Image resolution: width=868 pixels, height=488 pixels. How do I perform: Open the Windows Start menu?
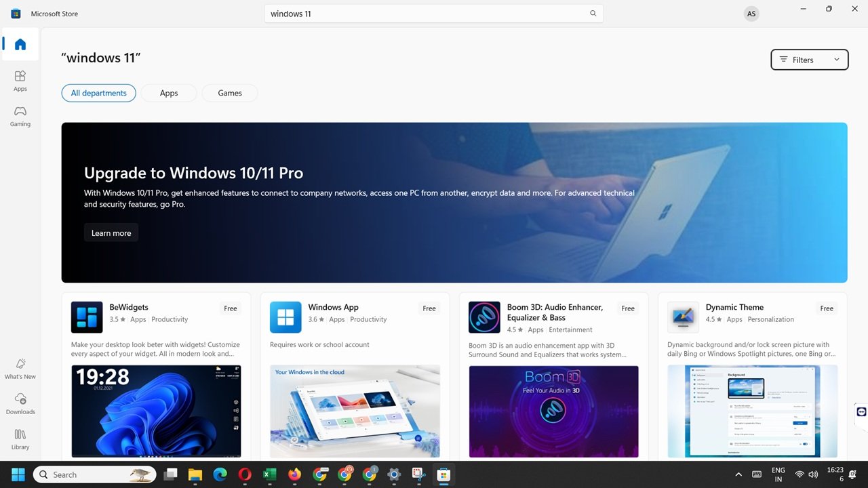18,474
